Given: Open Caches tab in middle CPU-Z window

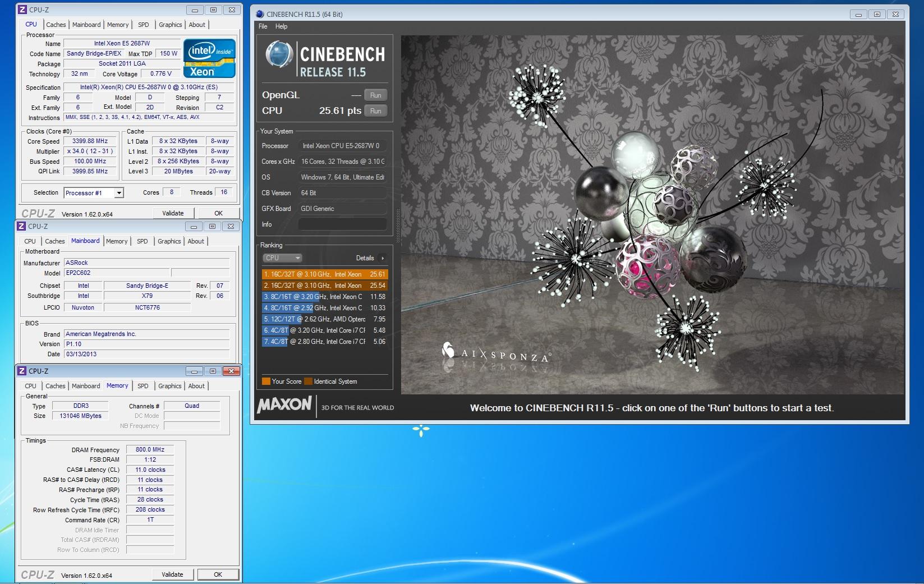Looking at the screenshot, I should pos(55,241).
